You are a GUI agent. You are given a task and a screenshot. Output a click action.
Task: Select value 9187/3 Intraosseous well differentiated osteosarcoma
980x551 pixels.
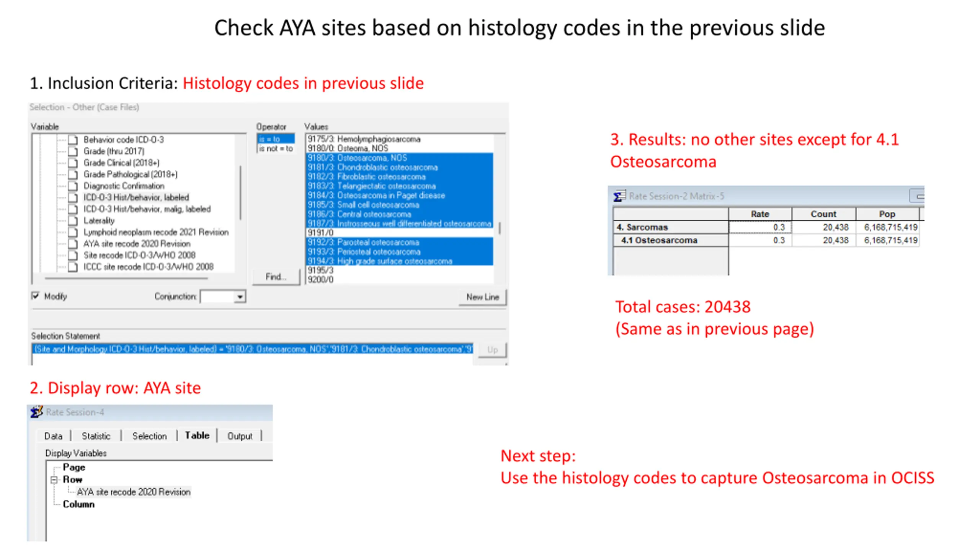click(399, 223)
